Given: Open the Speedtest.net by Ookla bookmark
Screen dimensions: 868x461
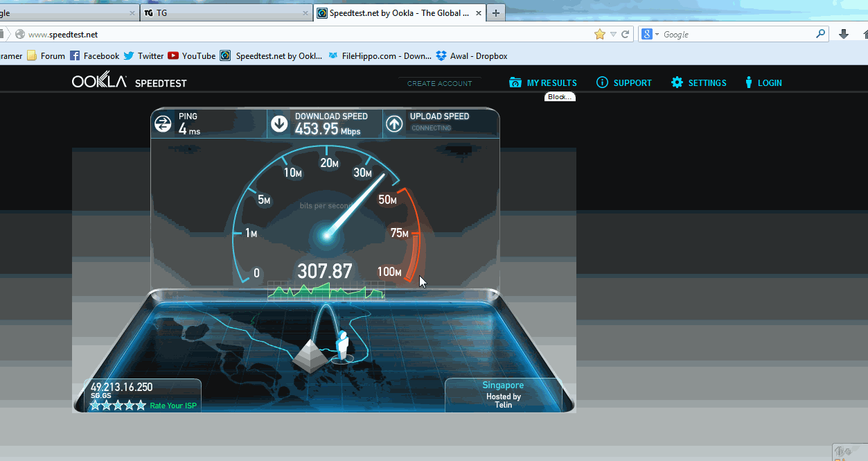Looking at the screenshot, I should (x=271, y=56).
